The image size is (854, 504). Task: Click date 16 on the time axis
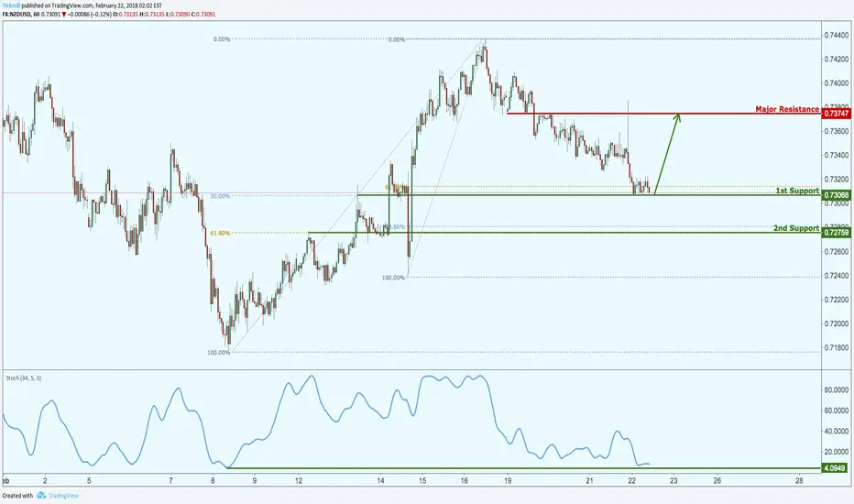[x=464, y=481]
